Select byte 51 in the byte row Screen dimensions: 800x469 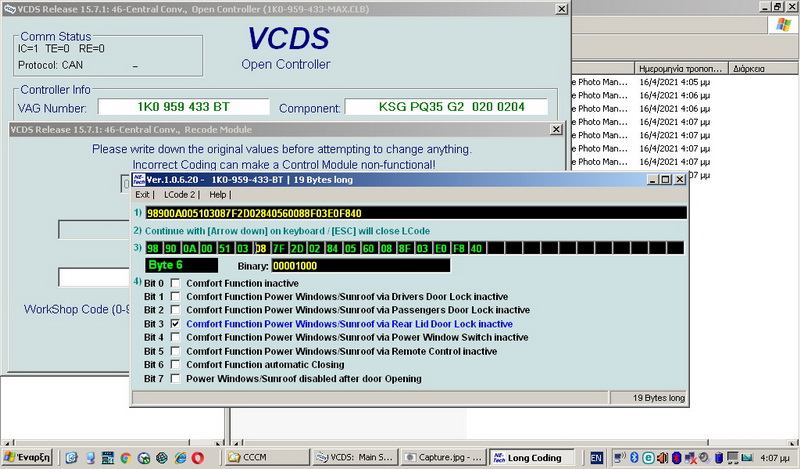tap(224, 249)
